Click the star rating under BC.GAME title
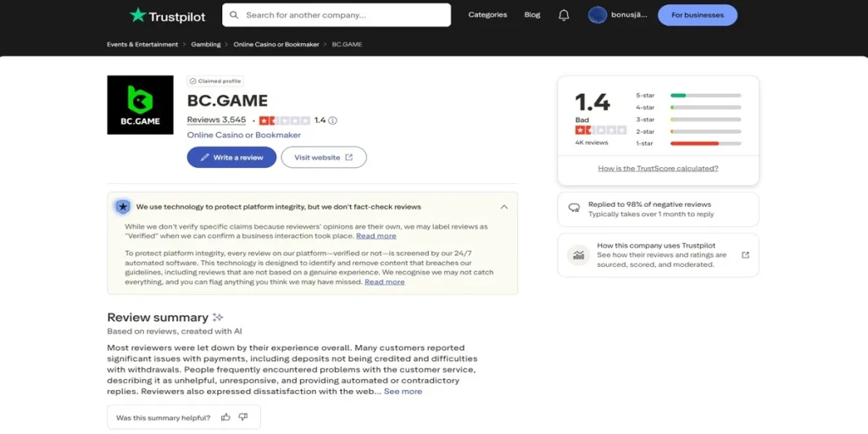The image size is (868, 434). pos(285,120)
